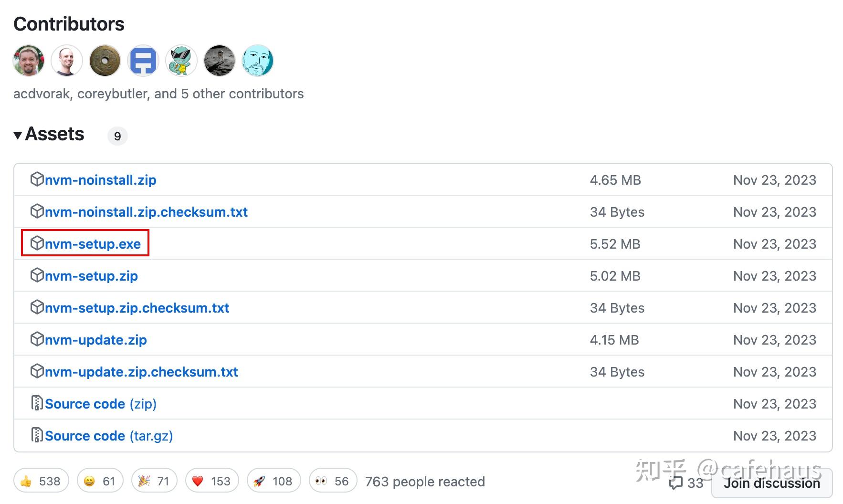Open the coin-avatar contributor's profile
This screenshot has width=843, height=504.
[x=105, y=61]
